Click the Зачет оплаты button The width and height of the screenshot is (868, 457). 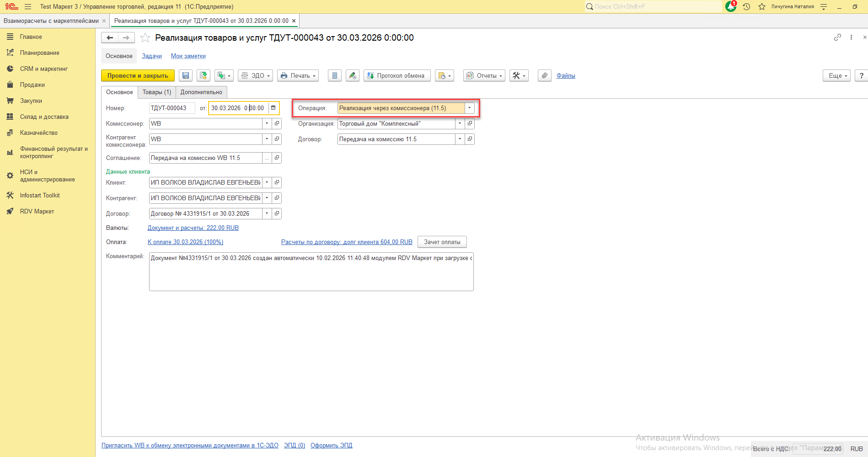(x=442, y=242)
